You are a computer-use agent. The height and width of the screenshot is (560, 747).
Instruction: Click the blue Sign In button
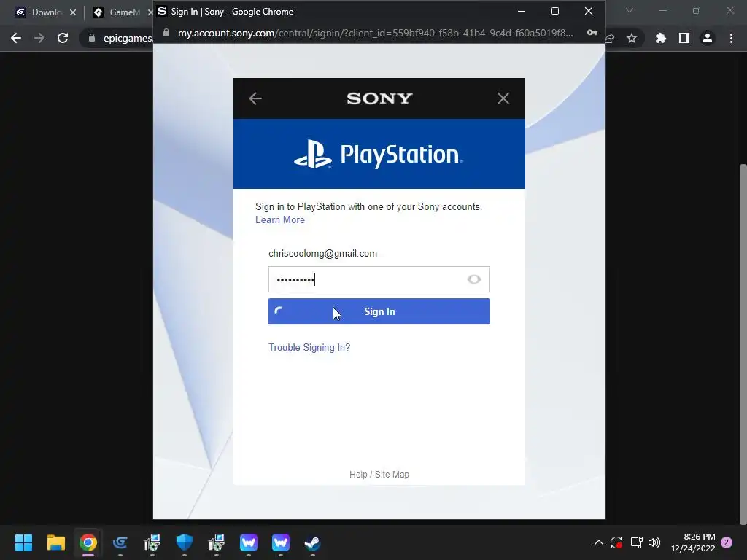tap(379, 311)
